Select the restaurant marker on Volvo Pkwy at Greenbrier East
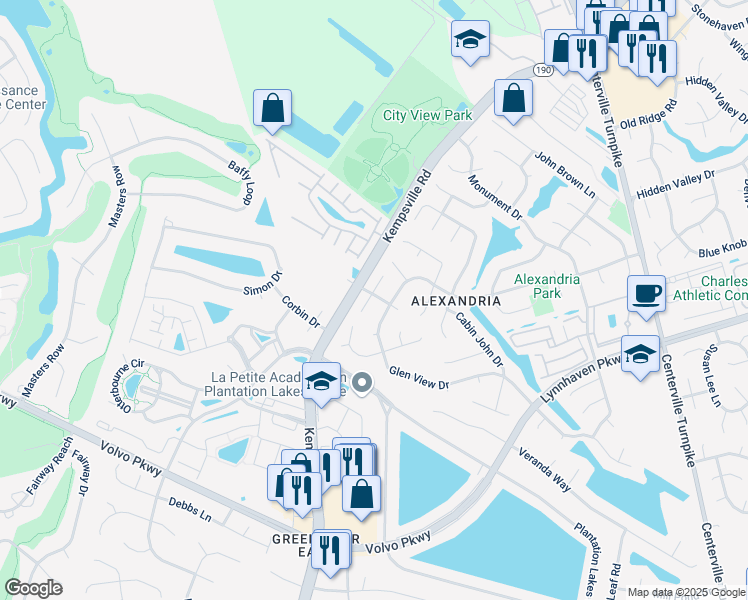Image resolution: width=748 pixels, height=600 pixels. pyautogui.click(x=332, y=551)
